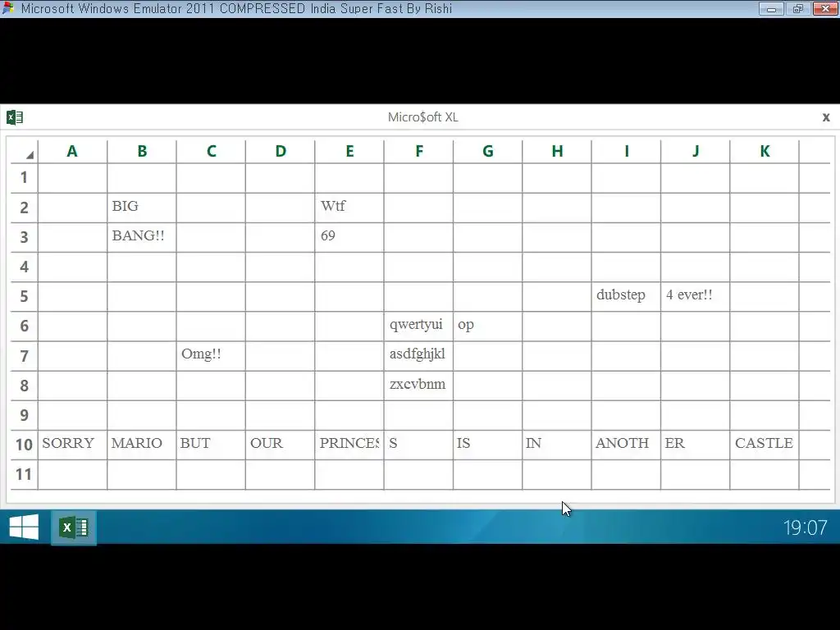Image resolution: width=840 pixels, height=630 pixels.
Task: Click the cell containing BIG
Action: (x=142, y=208)
